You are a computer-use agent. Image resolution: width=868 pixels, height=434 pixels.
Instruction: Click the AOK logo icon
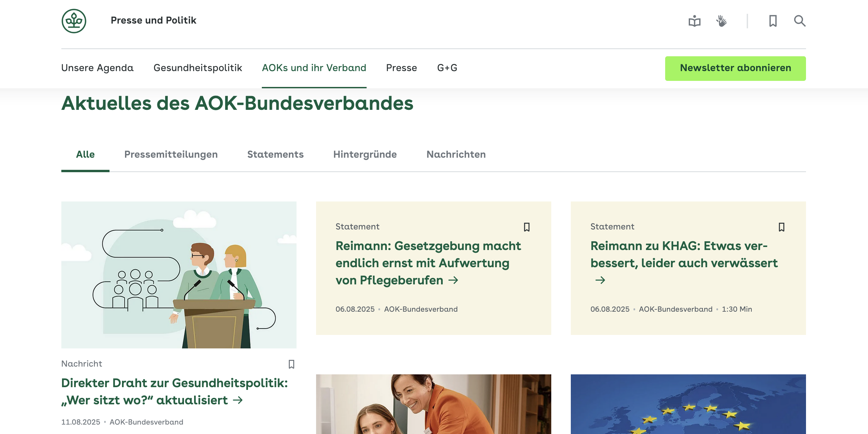click(74, 21)
